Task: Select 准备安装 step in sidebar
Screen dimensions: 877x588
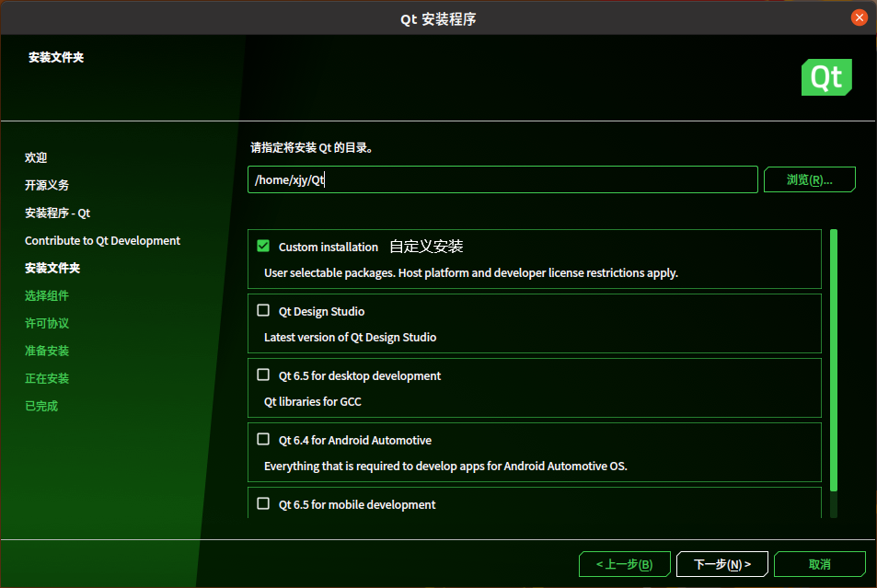Action: click(x=47, y=351)
